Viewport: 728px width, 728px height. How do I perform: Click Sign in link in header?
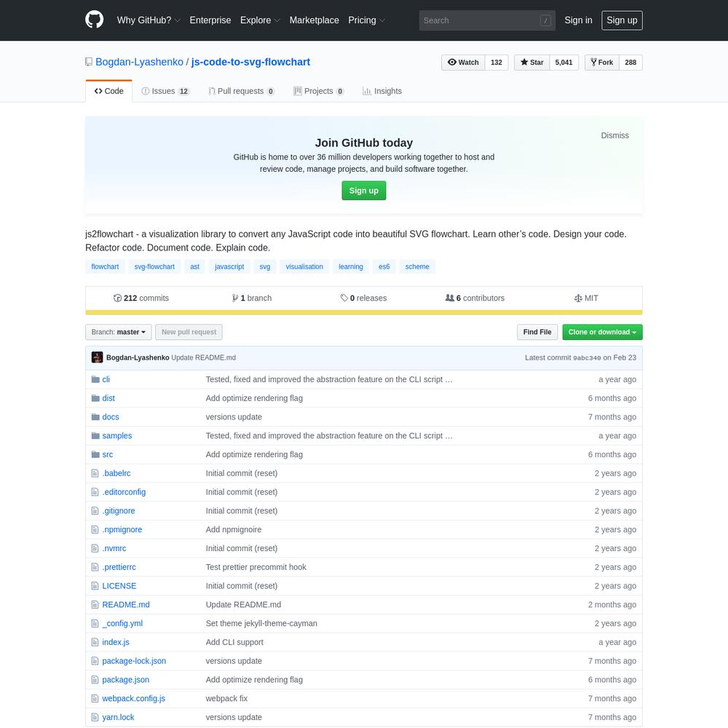click(578, 20)
